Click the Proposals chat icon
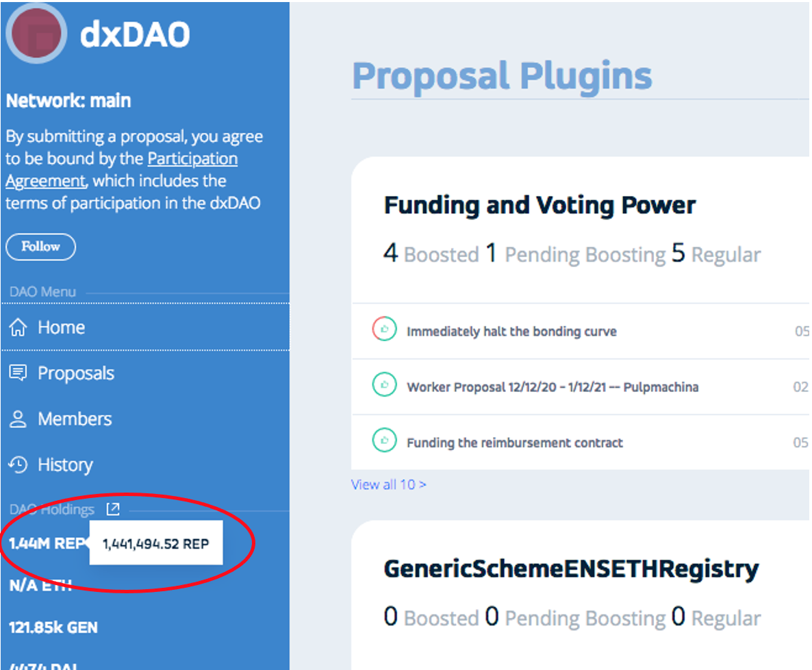 [18, 373]
